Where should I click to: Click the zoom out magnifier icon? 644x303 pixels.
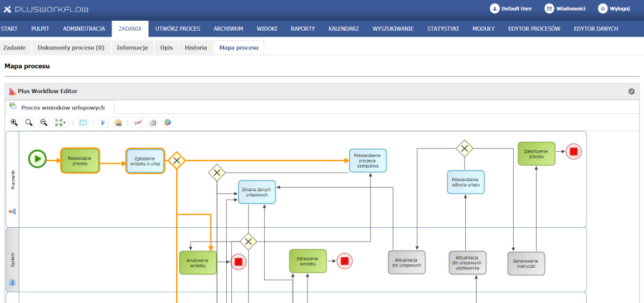pyautogui.click(x=44, y=122)
